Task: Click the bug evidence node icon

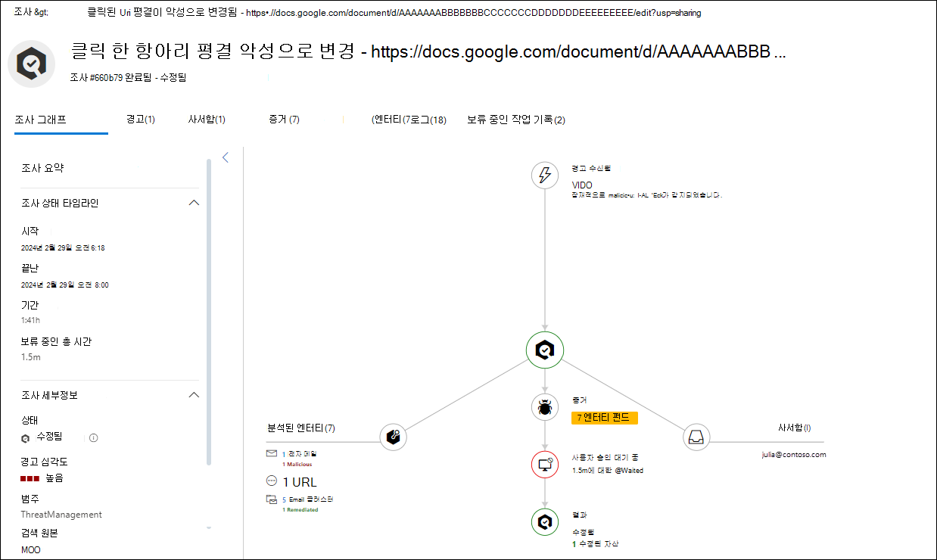Action: point(545,408)
